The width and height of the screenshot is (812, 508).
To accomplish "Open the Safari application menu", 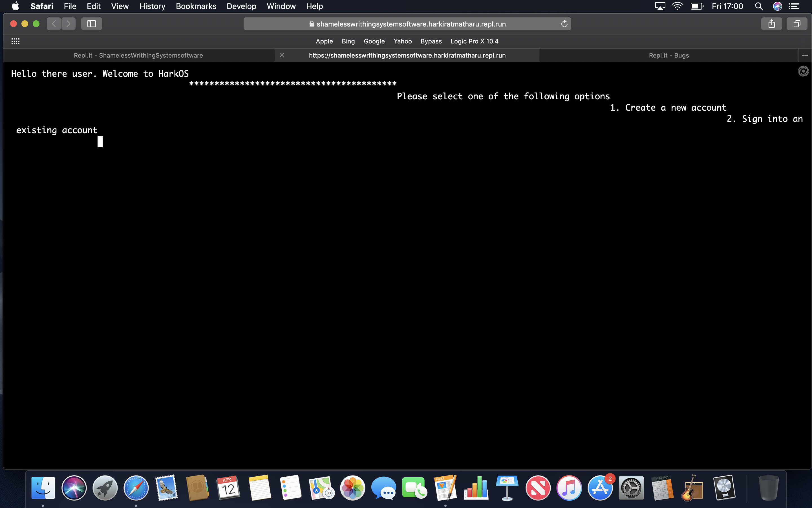I will [42, 6].
